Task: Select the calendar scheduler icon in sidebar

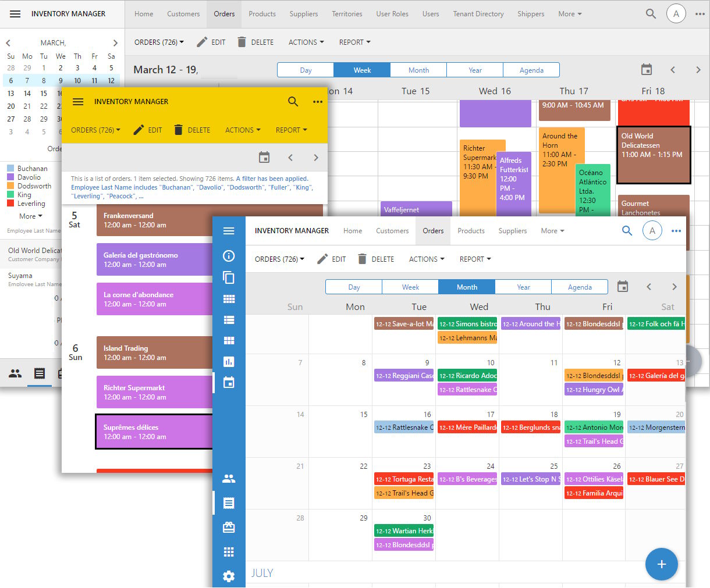Action: point(229,382)
